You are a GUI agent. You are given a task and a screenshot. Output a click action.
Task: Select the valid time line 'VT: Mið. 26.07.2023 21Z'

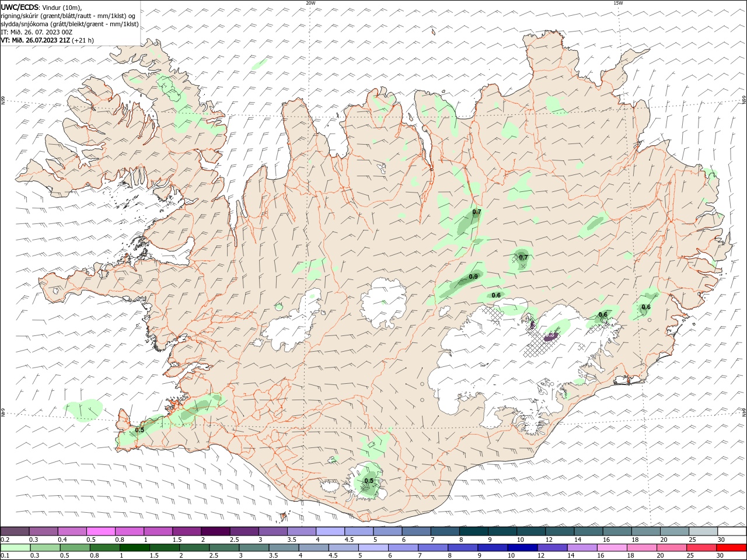coord(35,40)
